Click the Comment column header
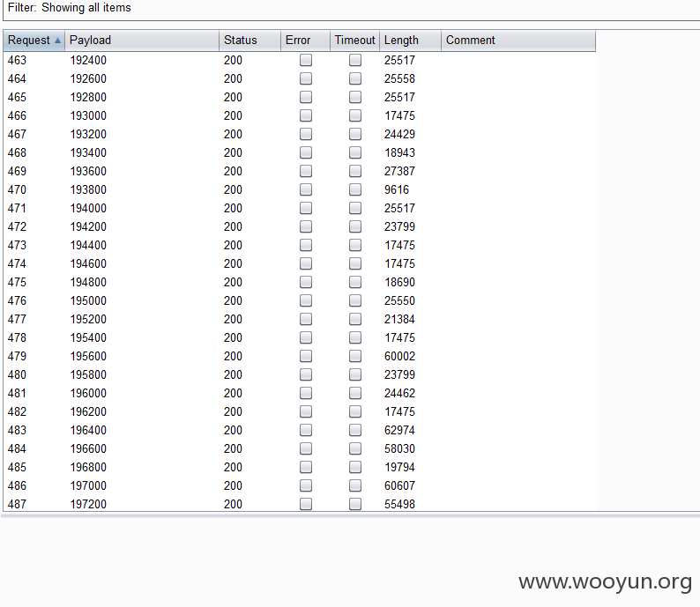 tap(518, 41)
